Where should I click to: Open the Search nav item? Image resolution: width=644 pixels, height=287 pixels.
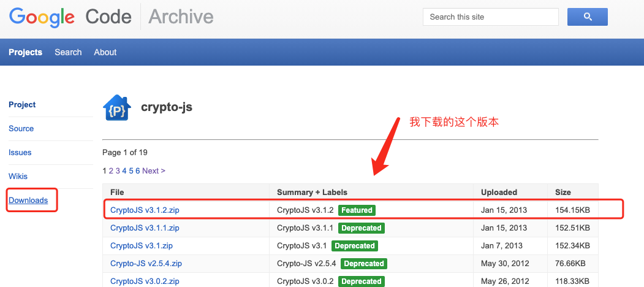coord(68,52)
